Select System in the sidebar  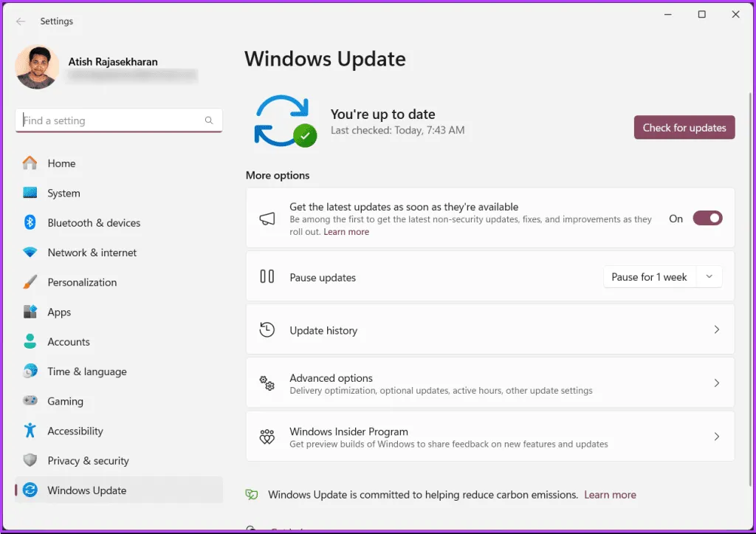[64, 194]
